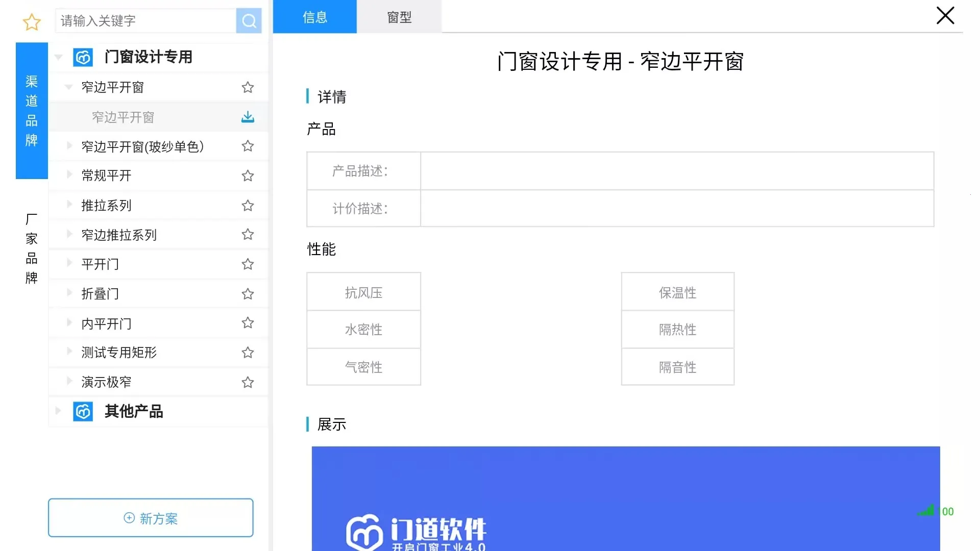Click the 门窗设计专用 brand logo icon
The height and width of the screenshot is (551, 980).
click(83, 57)
